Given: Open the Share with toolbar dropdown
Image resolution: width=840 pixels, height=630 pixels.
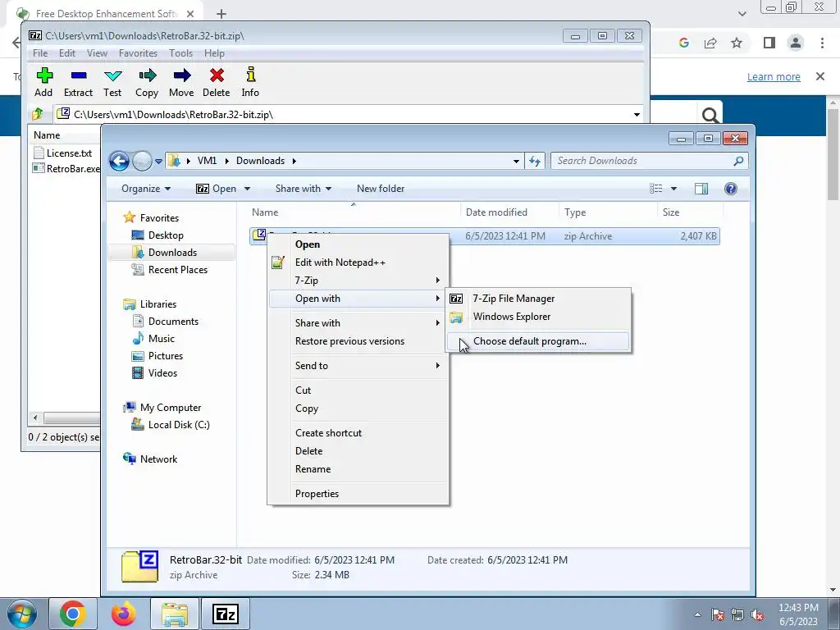Looking at the screenshot, I should click(304, 189).
